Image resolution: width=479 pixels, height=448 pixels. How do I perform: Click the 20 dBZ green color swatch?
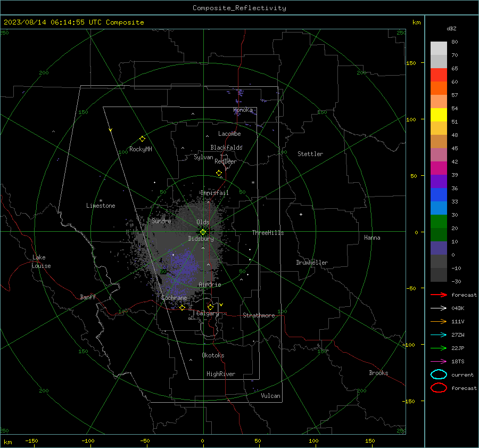pos(439,221)
